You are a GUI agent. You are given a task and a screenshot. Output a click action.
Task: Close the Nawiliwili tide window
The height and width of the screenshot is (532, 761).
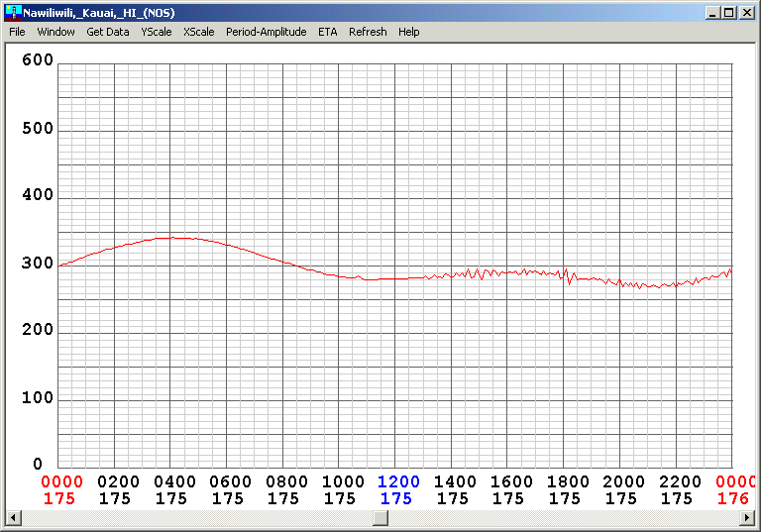pyautogui.click(x=747, y=13)
